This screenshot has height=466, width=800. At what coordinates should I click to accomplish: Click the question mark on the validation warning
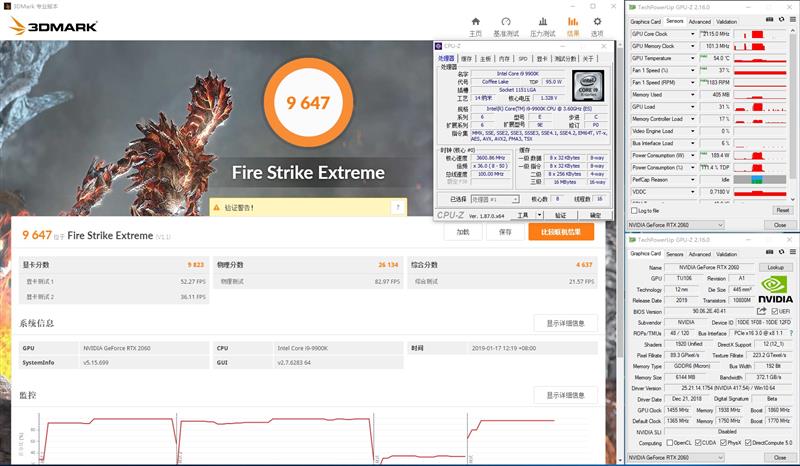pyautogui.click(x=399, y=207)
